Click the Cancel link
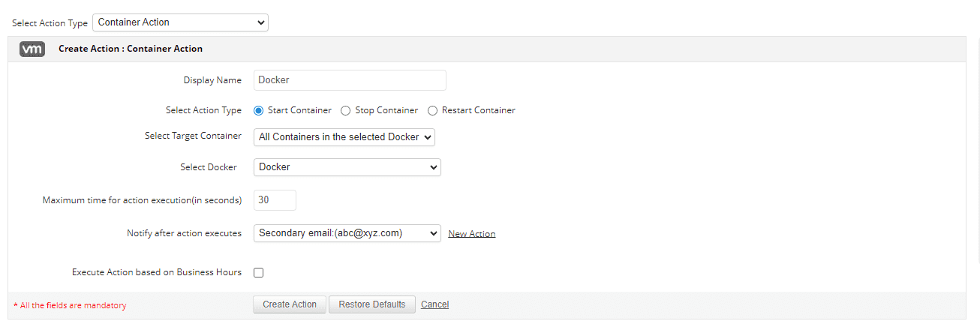Viewport: 980px width, 324px height. tap(435, 304)
